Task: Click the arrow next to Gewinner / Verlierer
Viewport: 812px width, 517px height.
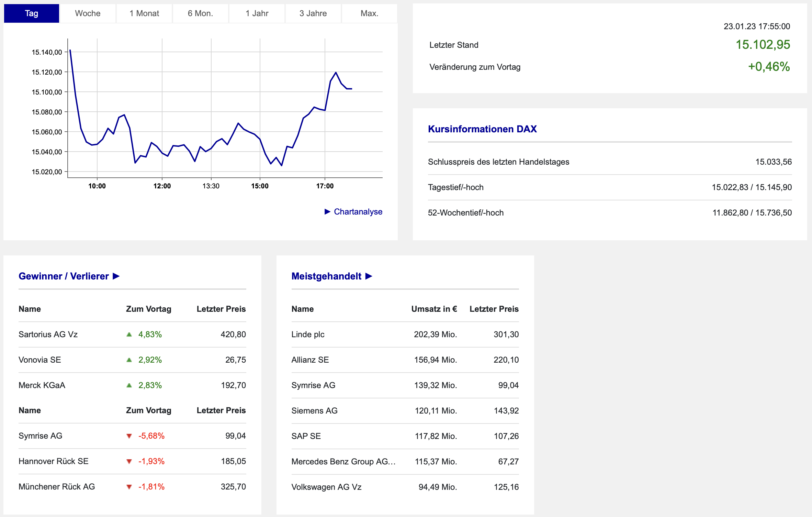Action: click(x=116, y=276)
